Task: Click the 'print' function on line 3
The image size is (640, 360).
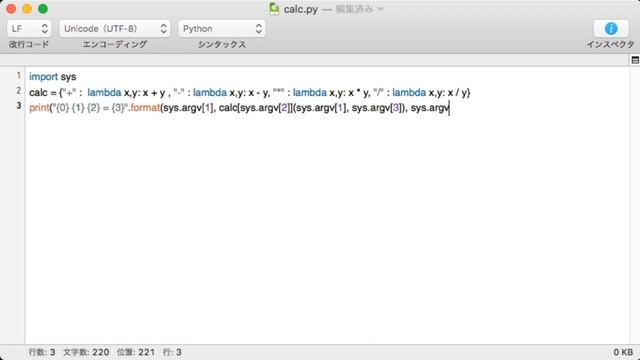Action: [x=39, y=108]
